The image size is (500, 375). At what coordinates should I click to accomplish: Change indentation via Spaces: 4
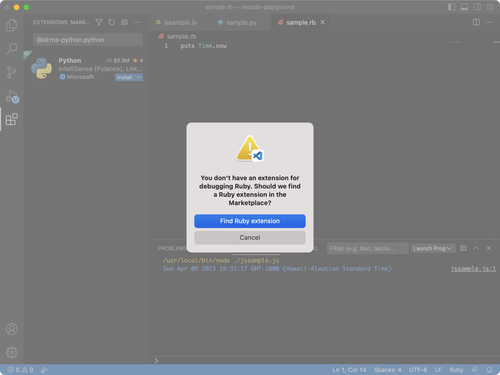point(387,370)
